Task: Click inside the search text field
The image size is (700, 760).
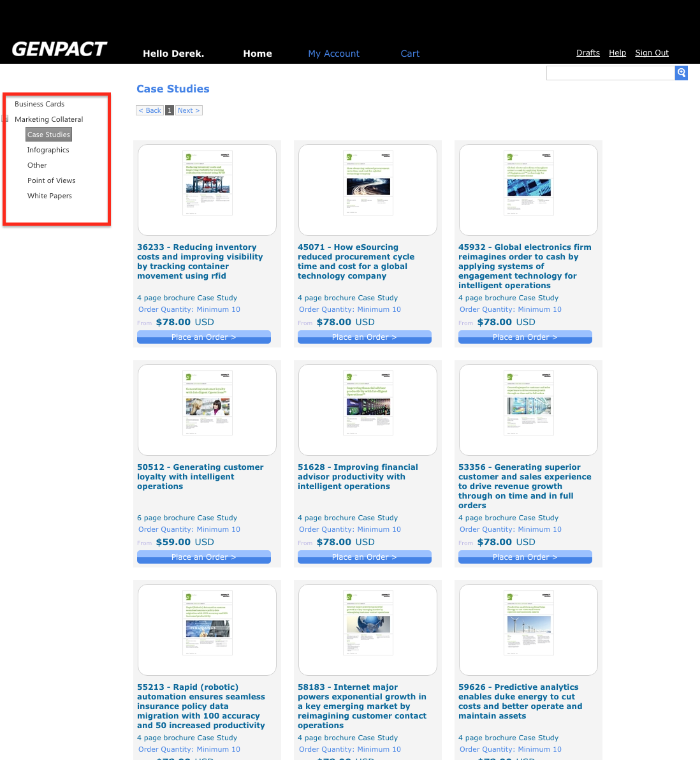Action: tap(610, 73)
